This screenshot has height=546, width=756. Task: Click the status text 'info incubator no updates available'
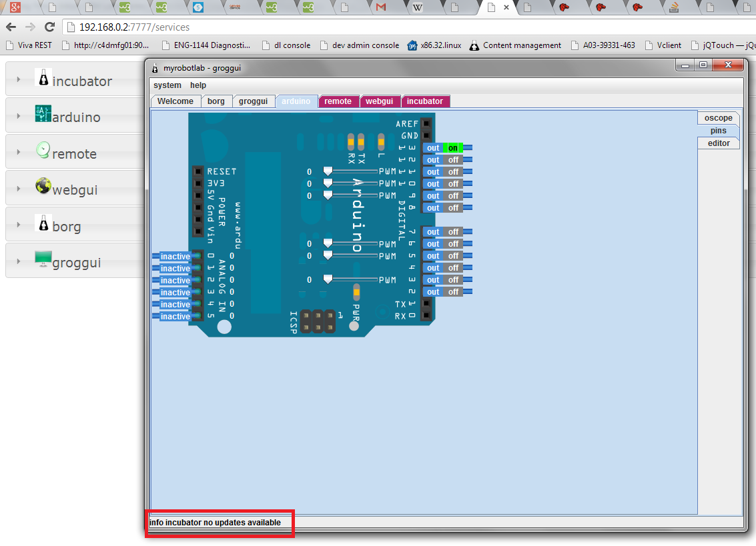click(215, 523)
